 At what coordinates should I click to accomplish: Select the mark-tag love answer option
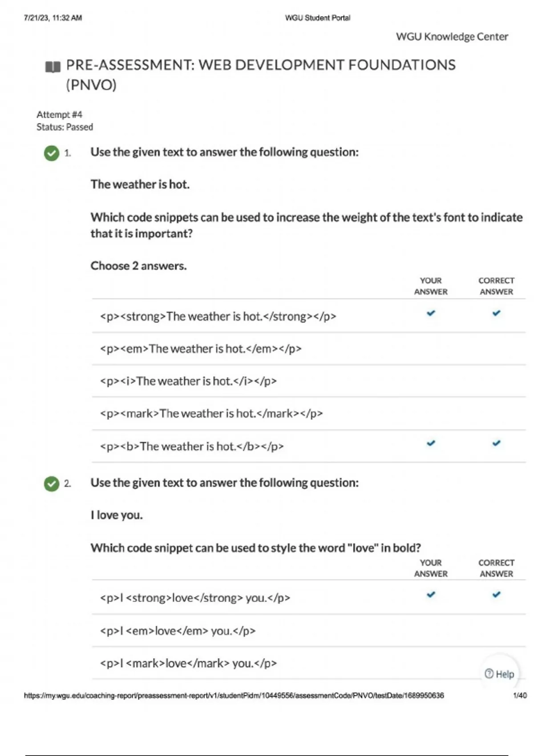[188, 664]
